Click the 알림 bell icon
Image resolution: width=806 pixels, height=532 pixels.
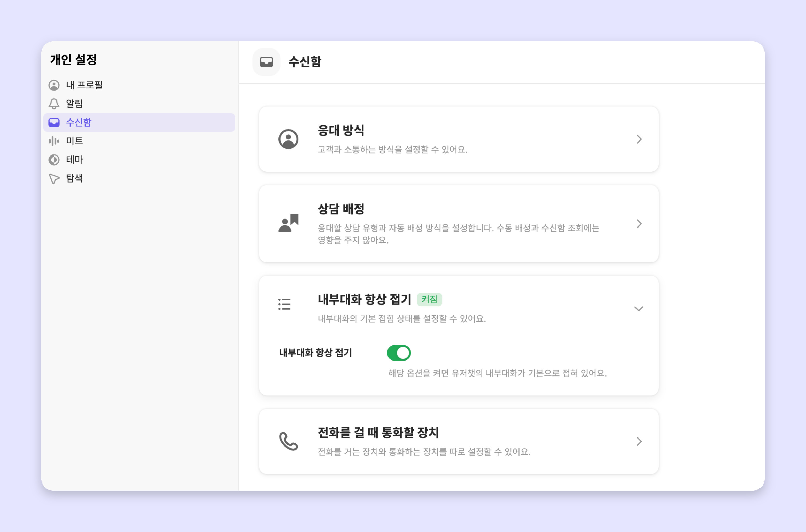(54, 104)
